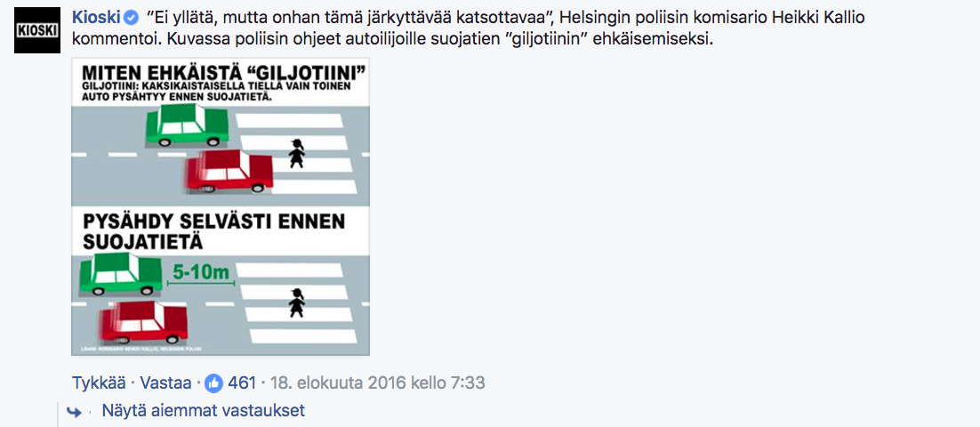Click the red car in the upper diagram
The image size is (980, 427).
click(229, 172)
